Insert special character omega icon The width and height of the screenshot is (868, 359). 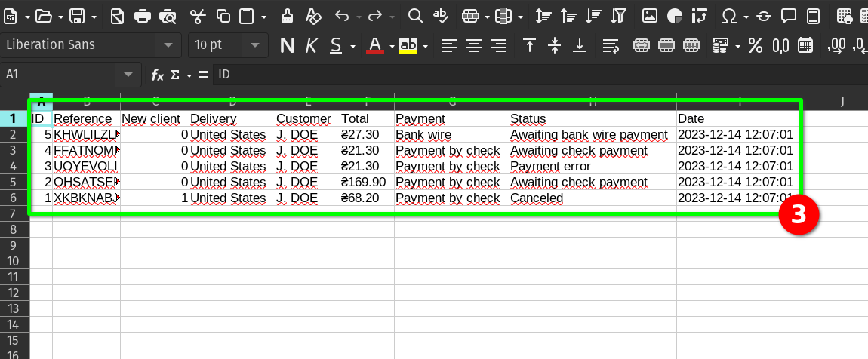click(x=729, y=17)
